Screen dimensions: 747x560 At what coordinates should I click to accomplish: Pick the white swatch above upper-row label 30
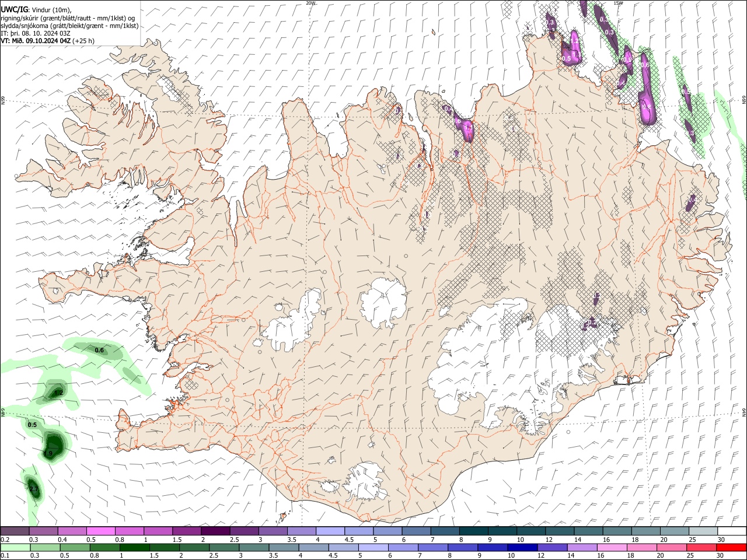(732, 531)
